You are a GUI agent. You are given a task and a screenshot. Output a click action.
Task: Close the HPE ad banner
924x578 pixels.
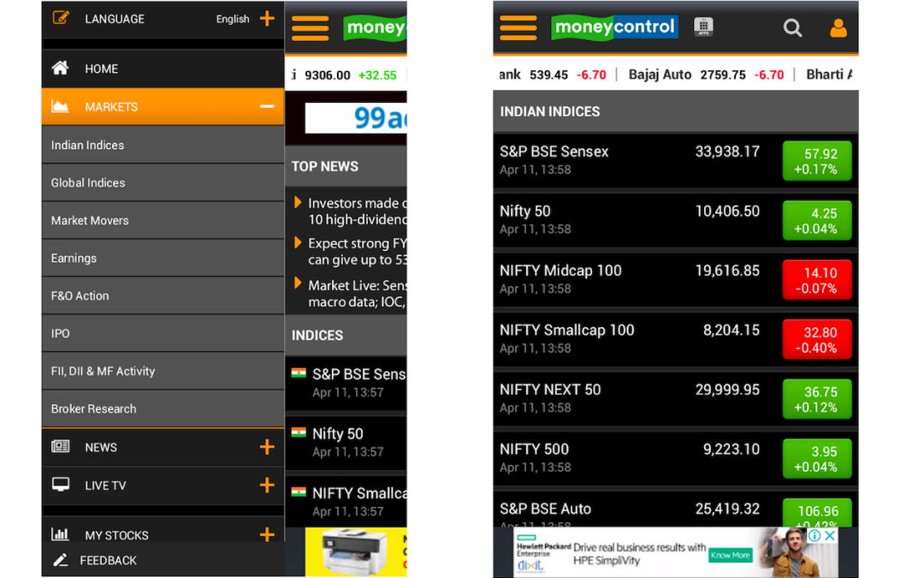pos(830,535)
